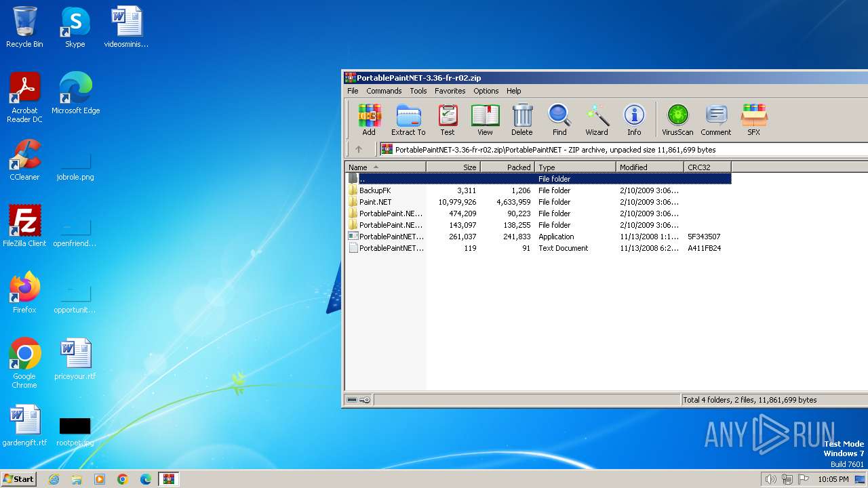The height and width of the screenshot is (488, 868).
Task: Open rootpet.jpg file
Action: pyautogui.click(x=75, y=431)
